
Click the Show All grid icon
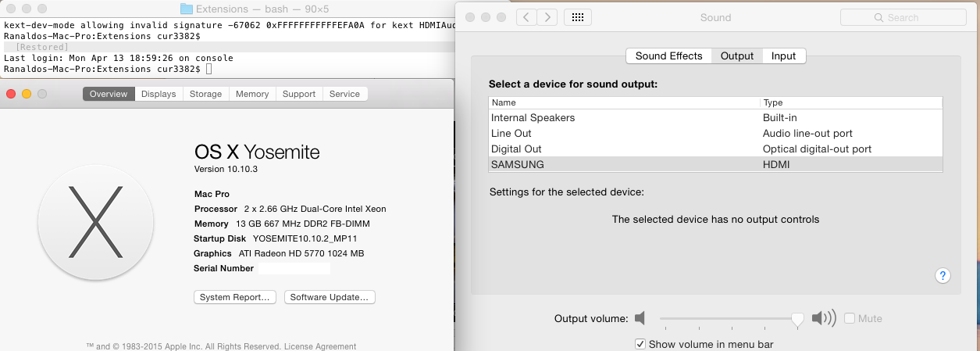pos(577,17)
